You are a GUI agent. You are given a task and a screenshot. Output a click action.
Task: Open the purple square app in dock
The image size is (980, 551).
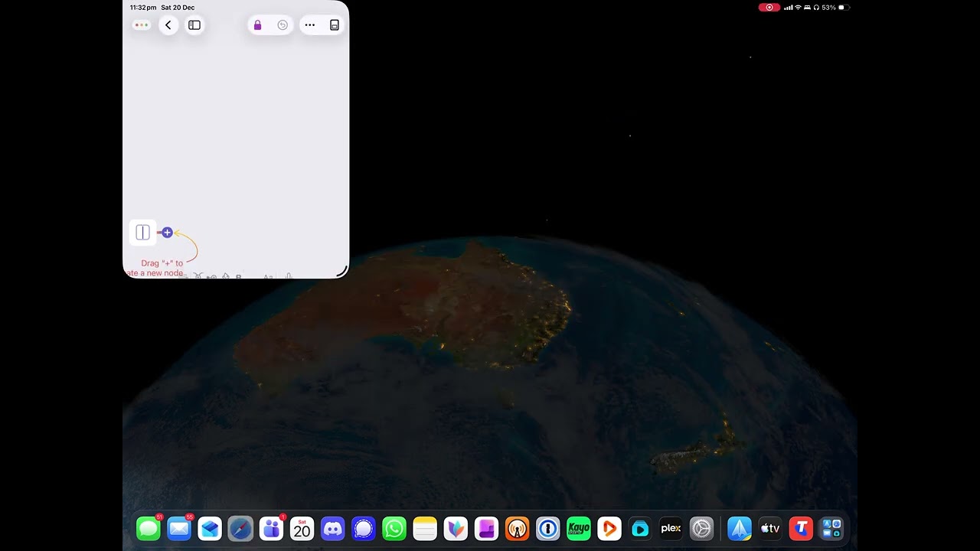486,529
